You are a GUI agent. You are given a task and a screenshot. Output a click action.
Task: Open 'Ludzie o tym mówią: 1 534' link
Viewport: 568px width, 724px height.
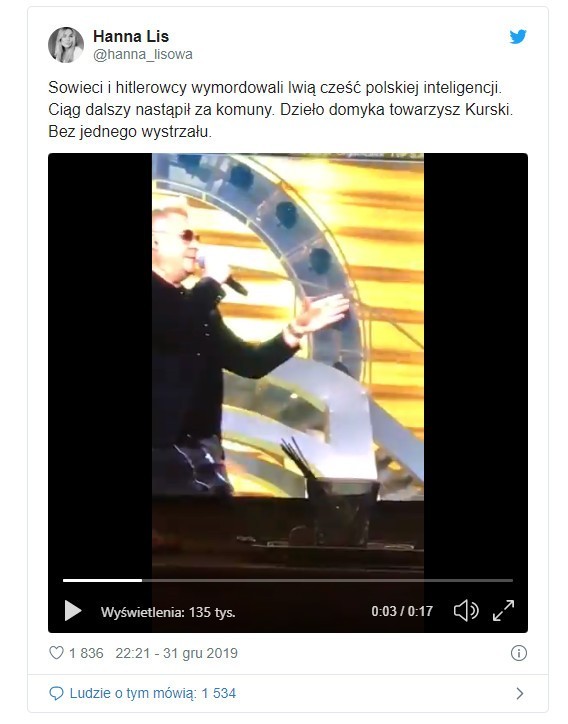153,693
